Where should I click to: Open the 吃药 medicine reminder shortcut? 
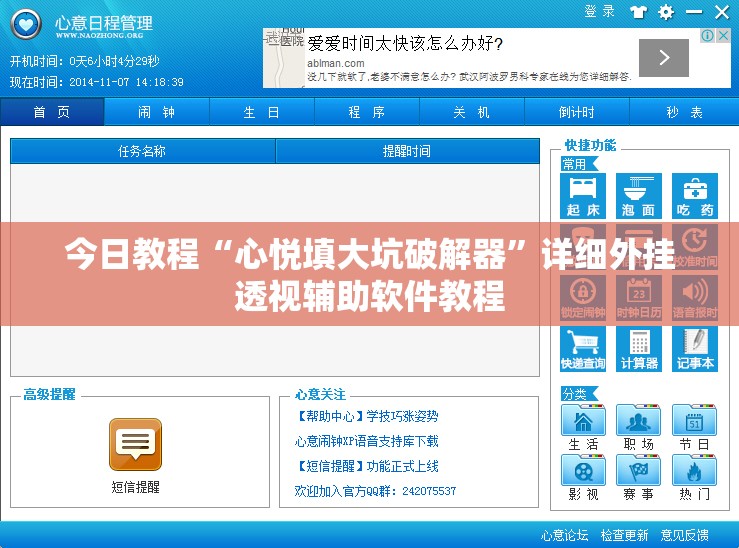(x=695, y=196)
